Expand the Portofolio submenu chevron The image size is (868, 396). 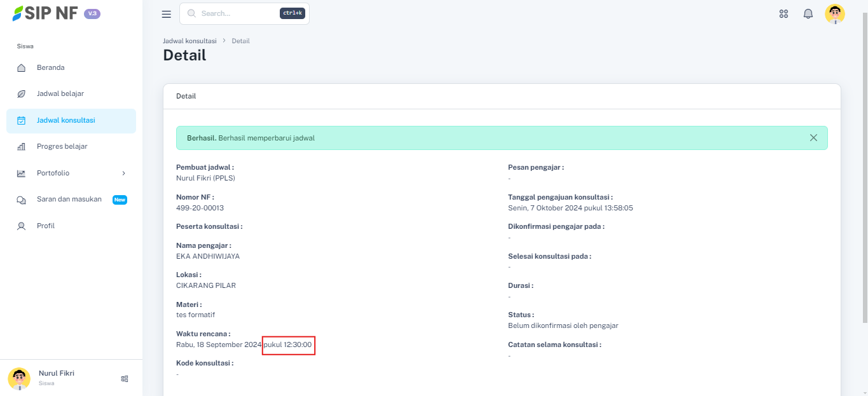click(123, 173)
